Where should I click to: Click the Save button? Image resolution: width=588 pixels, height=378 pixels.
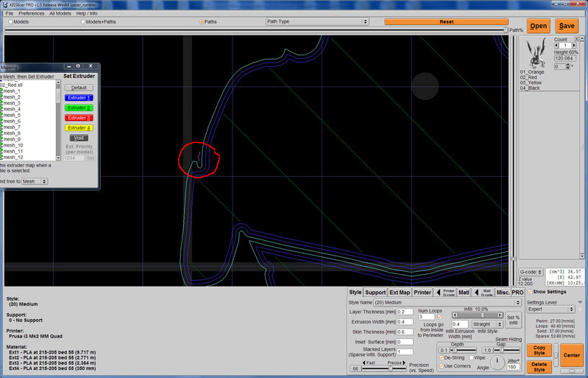pyautogui.click(x=567, y=26)
